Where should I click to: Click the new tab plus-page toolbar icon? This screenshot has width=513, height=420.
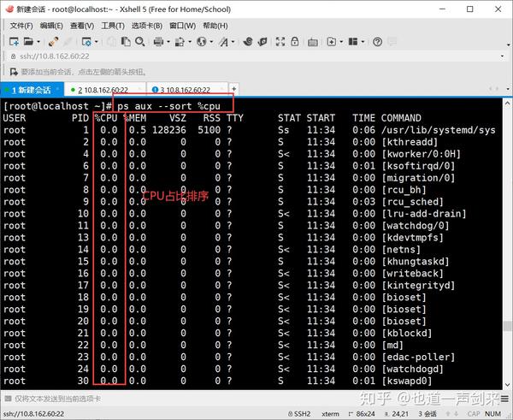[x=332, y=42]
